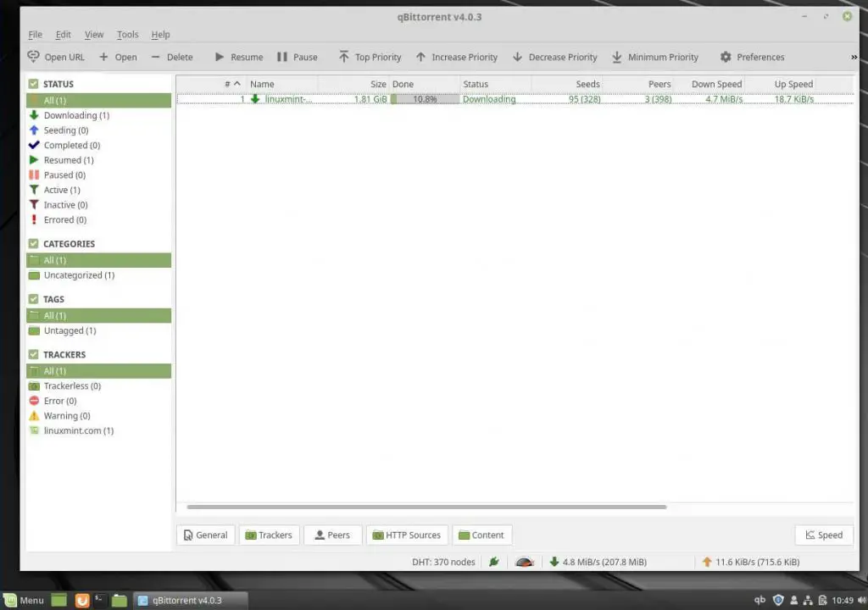This screenshot has width=868, height=610.
Task: Select Trackerless (0) tracker filter
Action: [x=98, y=385]
